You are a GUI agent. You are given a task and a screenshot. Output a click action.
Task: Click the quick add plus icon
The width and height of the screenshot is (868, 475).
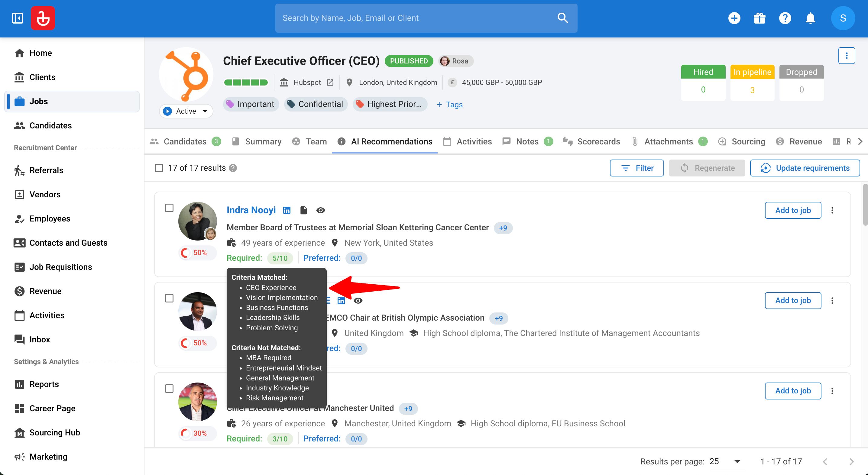(x=734, y=18)
